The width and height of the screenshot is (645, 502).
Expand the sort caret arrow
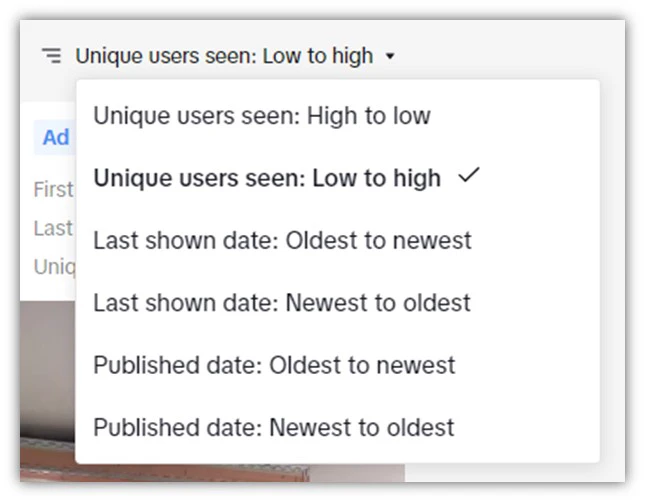(x=390, y=57)
